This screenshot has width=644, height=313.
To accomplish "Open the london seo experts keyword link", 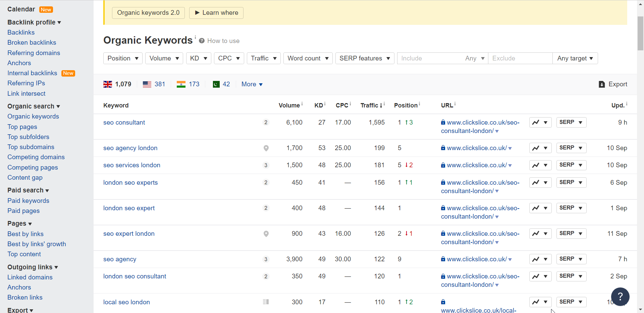I will (x=130, y=183).
